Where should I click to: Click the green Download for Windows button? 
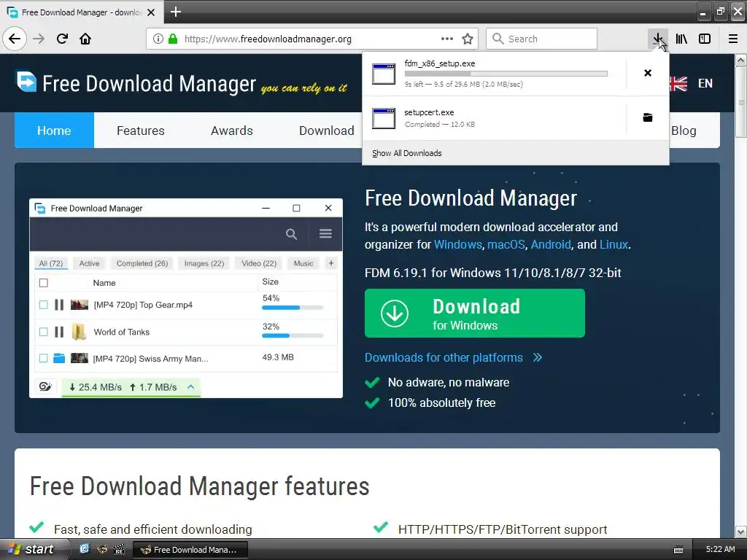pyautogui.click(x=474, y=314)
